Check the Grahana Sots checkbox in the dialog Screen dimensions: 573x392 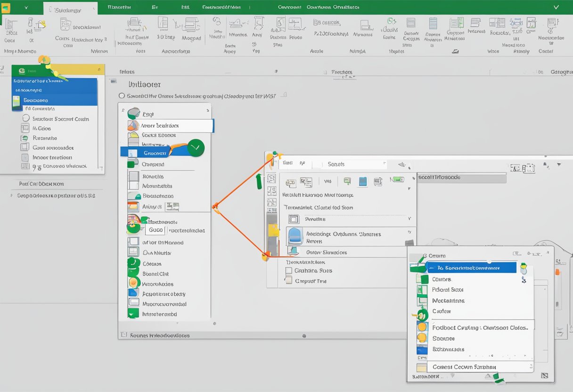[x=289, y=270]
